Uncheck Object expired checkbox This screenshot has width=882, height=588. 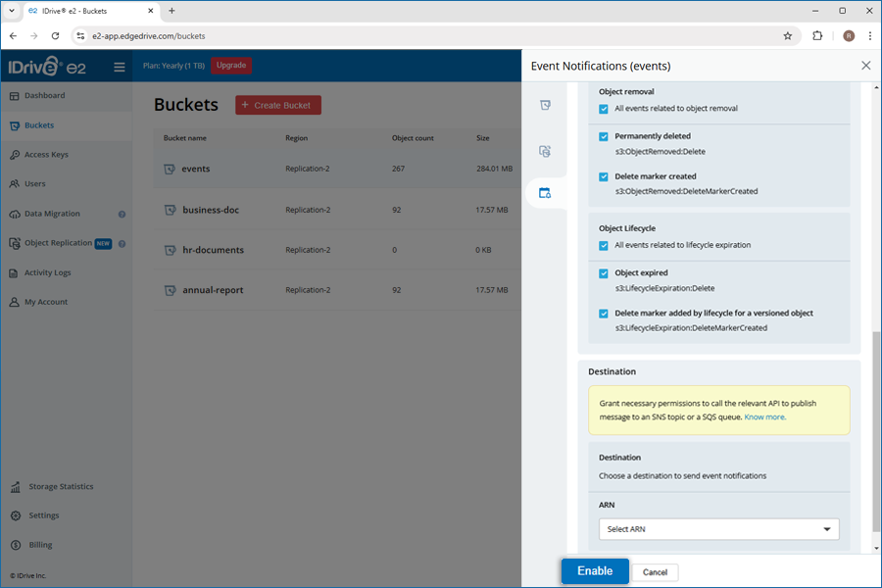pyautogui.click(x=604, y=272)
